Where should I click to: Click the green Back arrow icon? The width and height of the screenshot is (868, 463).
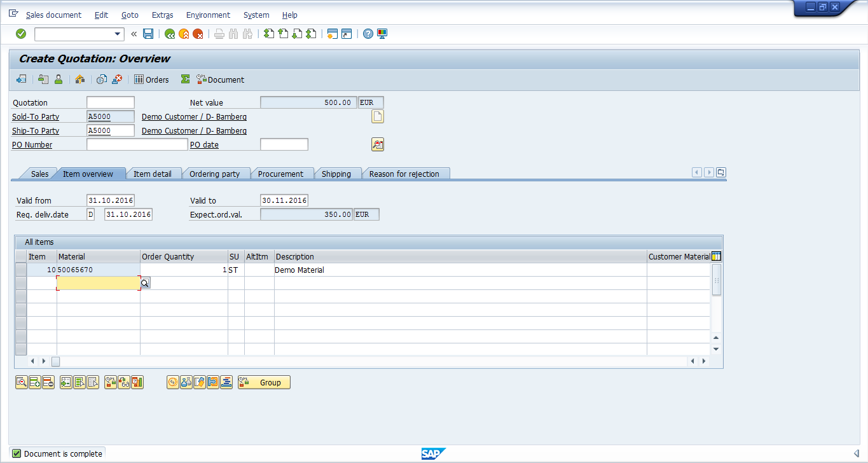click(170, 34)
